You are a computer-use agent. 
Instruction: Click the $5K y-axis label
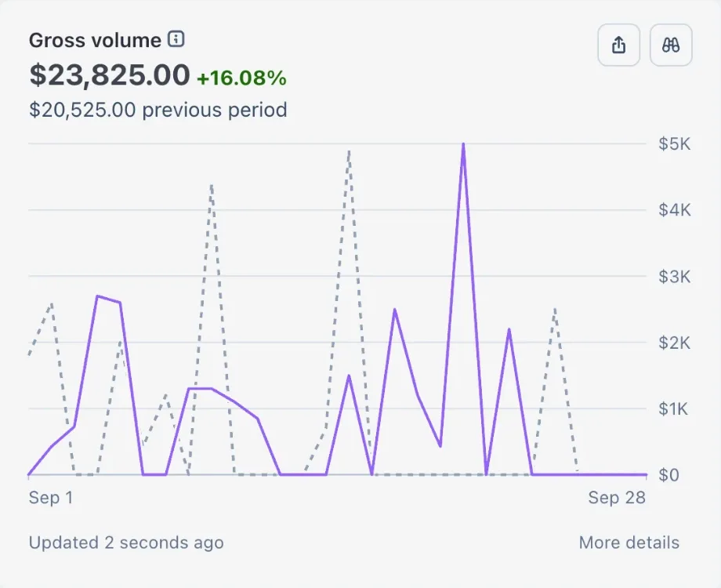pyautogui.click(x=675, y=144)
